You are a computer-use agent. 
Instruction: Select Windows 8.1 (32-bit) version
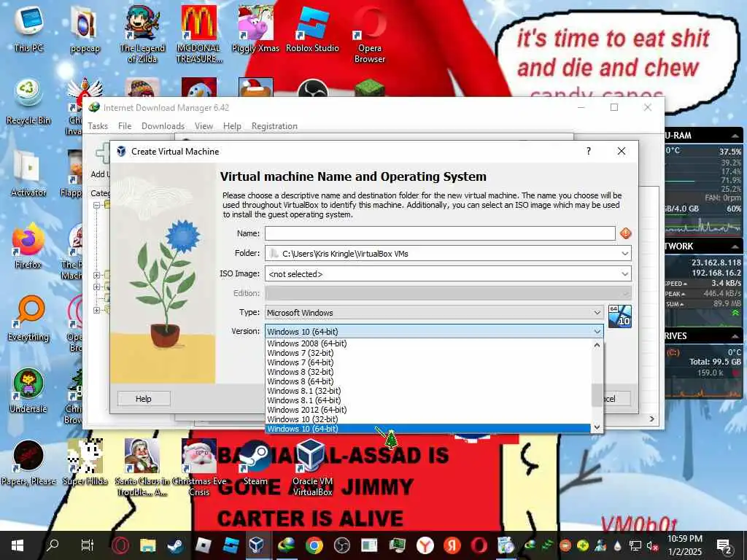click(427, 391)
